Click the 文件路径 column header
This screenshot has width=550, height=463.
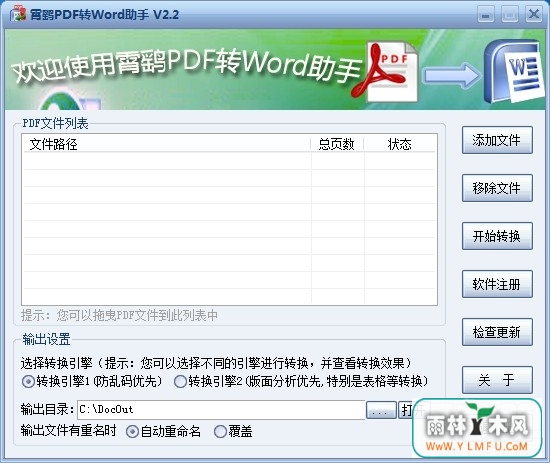pos(167,144)
